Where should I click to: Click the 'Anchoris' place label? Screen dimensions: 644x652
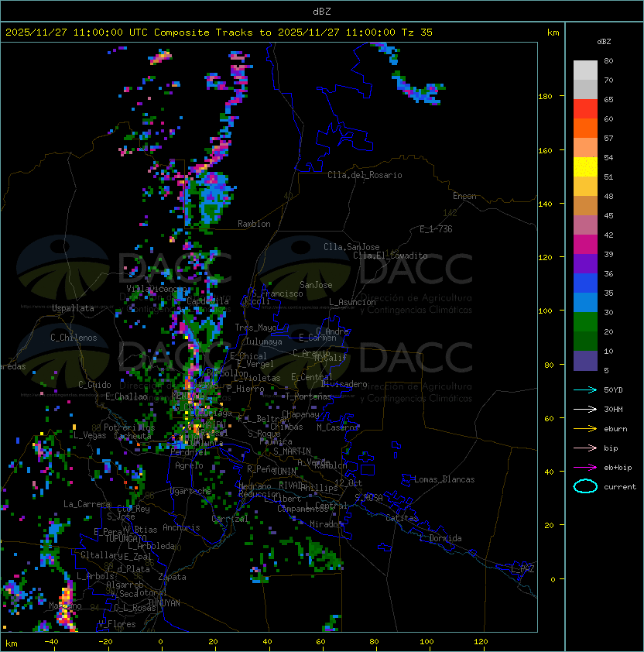[181, 527]
